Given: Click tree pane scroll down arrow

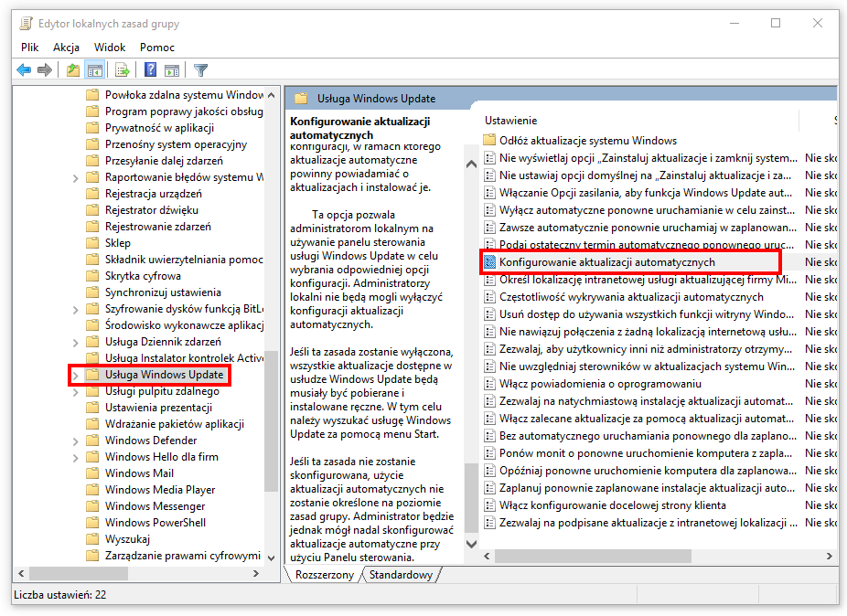Looking at the screenshot, I should (271, 558).
